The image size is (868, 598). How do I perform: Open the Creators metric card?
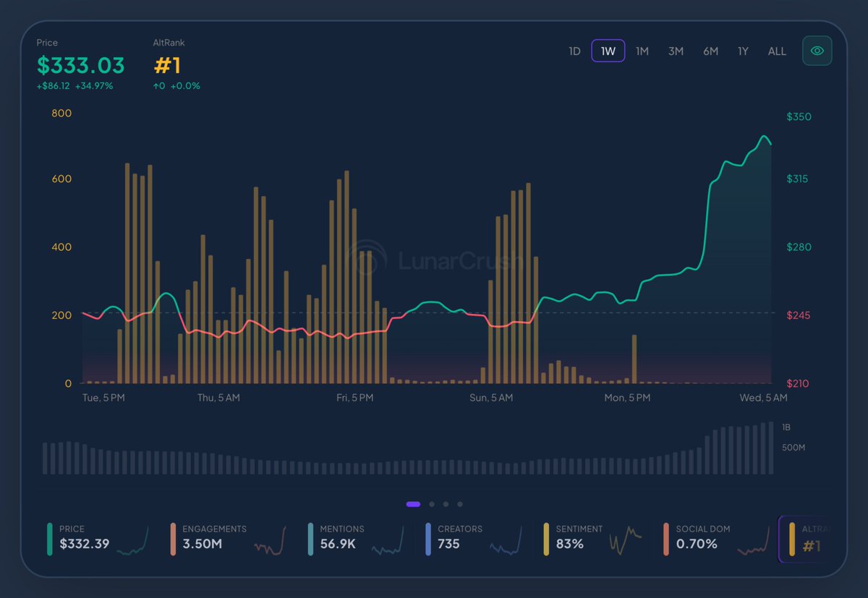474,539
